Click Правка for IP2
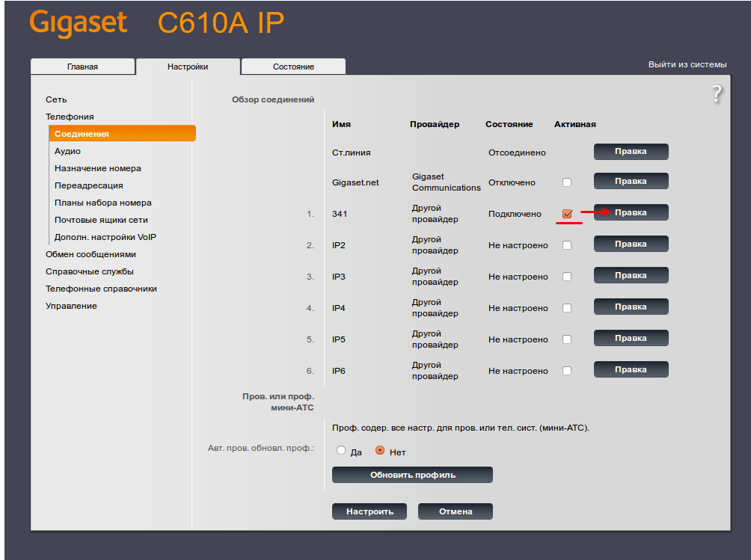Screen dimensions: 751x560 (x=631, y=244)
